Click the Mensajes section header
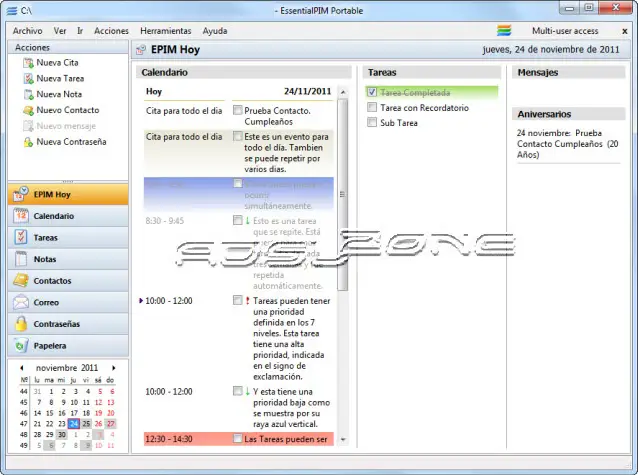 click(568, 72)
